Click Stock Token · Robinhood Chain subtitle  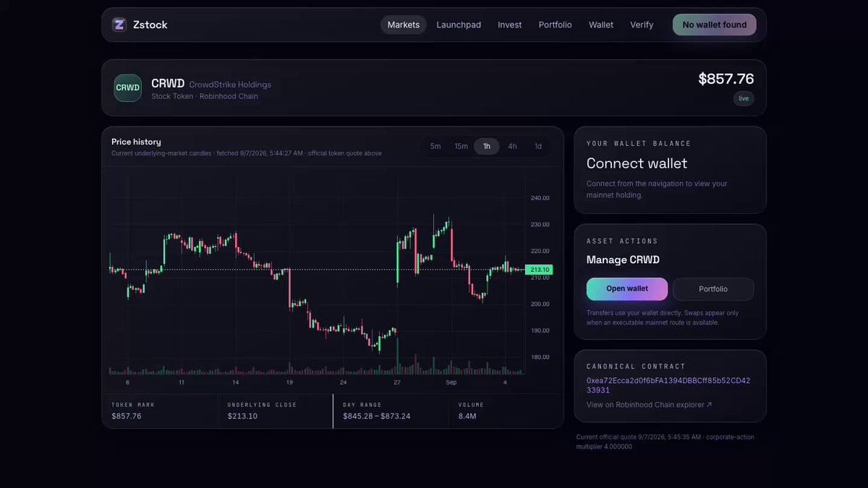point(205,96)
